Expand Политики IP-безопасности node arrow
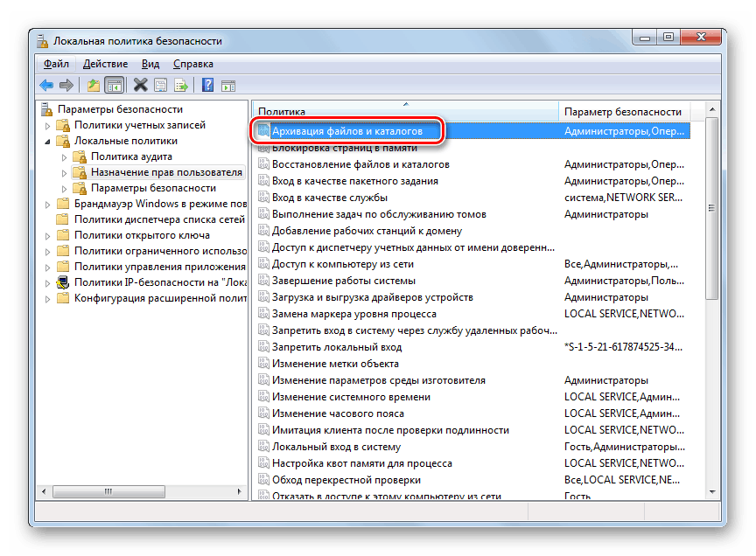 (x=47, y=283)
